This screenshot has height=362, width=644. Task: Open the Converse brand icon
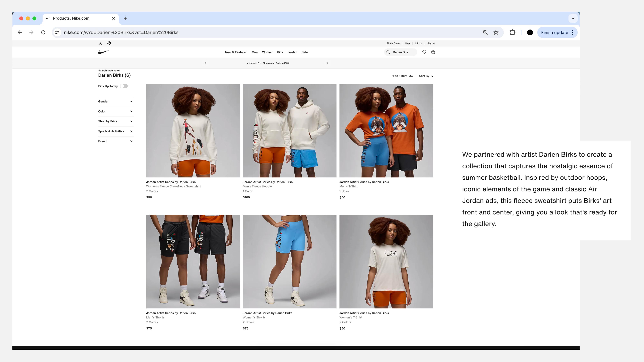point(109,43)
